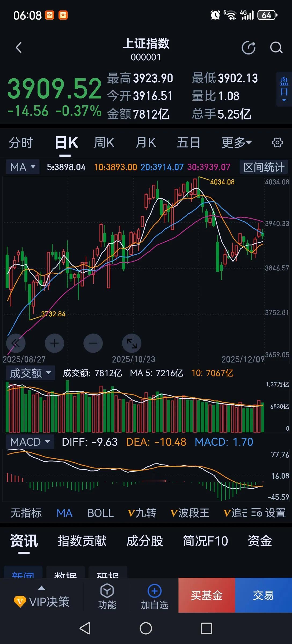
Task: Tap the latest candlestick on K-line chart
Action: [x=263, y=234]
